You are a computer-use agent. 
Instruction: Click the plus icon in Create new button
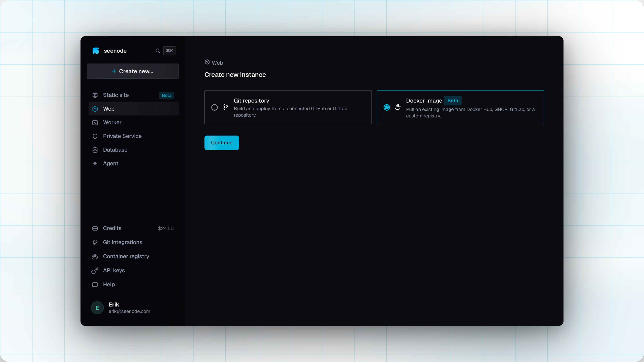point(114,71)
